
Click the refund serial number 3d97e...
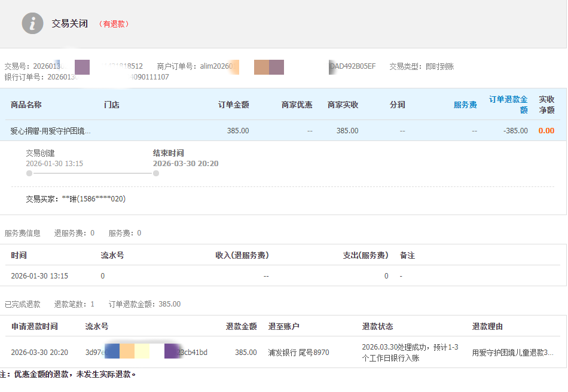click(146, 352)
